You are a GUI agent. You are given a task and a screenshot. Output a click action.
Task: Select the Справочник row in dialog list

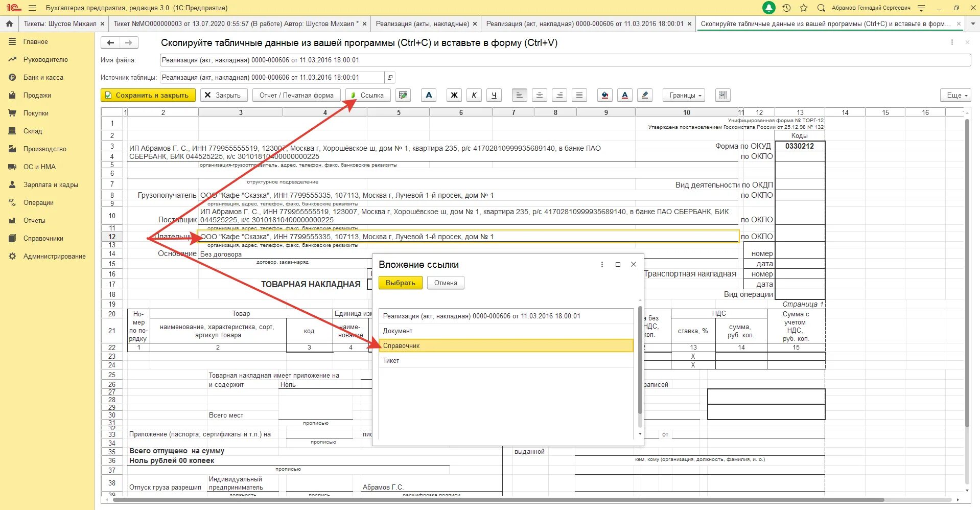point(506,345)
